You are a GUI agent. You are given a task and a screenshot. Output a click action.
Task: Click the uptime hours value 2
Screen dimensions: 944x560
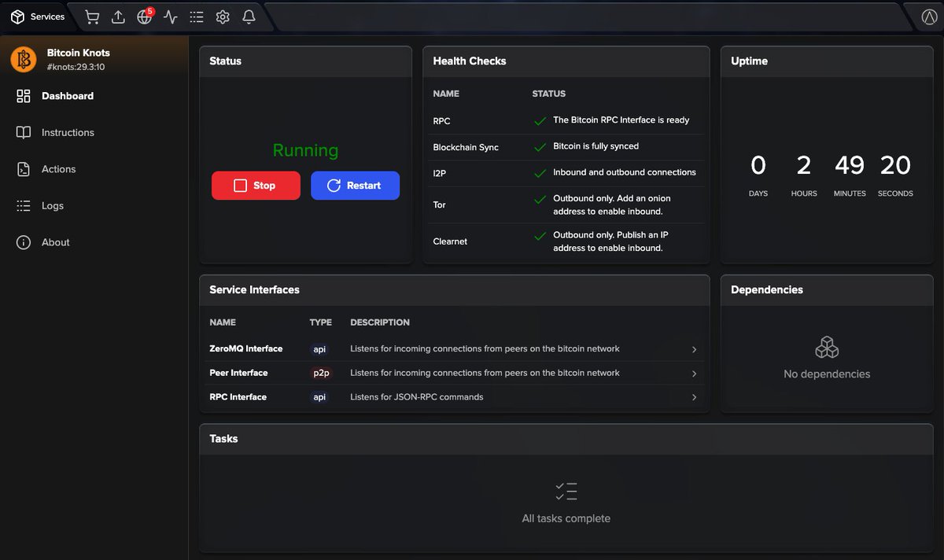tap(803, 165)
